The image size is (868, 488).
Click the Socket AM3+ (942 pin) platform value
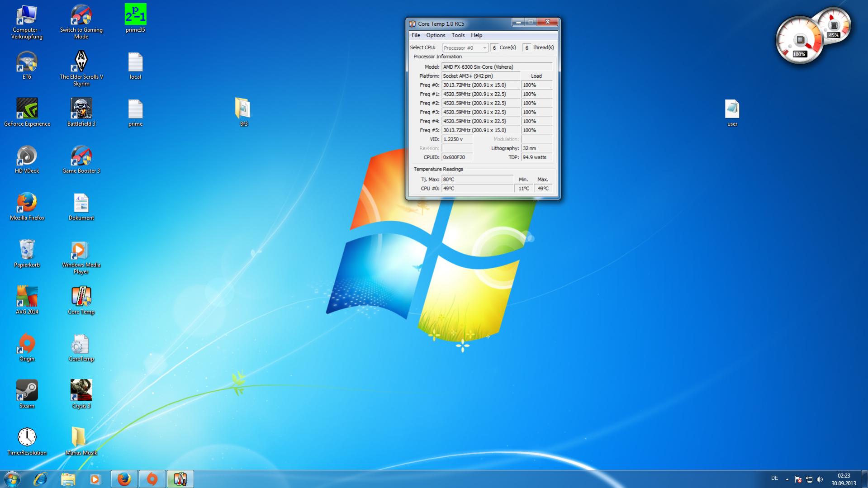tap(480, 76)
